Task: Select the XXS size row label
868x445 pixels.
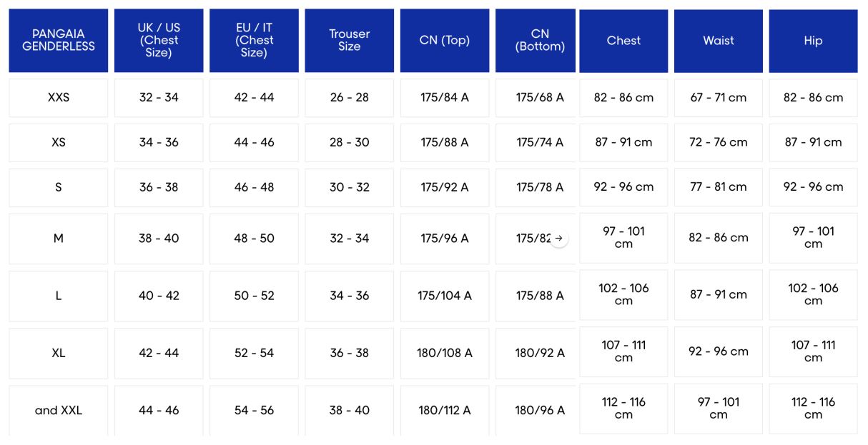Action: pyautogui.click(x=59, y=98)
